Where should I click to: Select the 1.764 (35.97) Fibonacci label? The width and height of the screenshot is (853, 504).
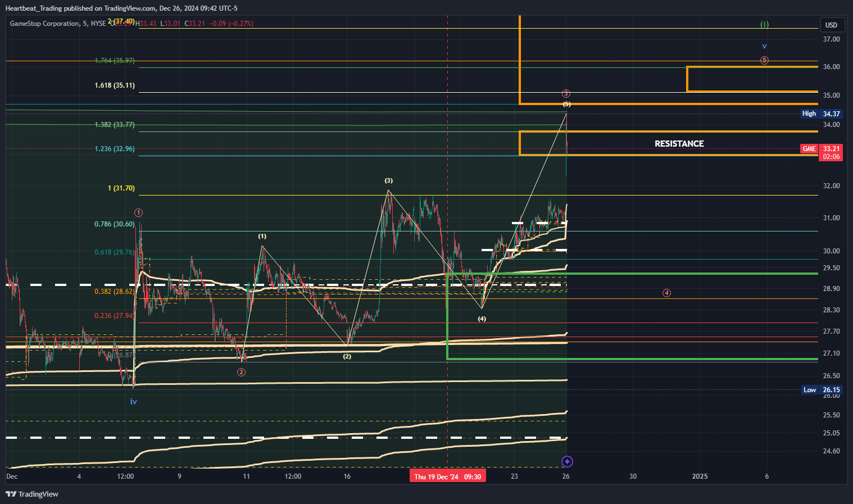pyautogui.click(x=115, y=61)
